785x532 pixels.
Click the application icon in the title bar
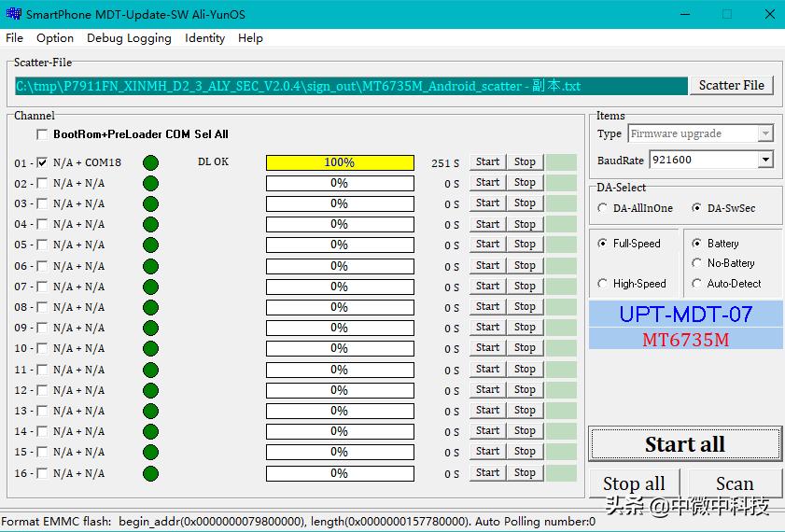pyautogui.click(x=12, y=14)
